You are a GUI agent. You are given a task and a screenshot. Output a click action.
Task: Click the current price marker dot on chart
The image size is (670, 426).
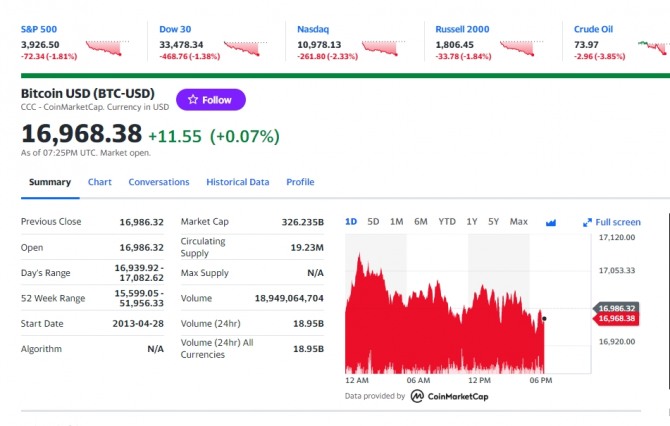tap(544, 318)
